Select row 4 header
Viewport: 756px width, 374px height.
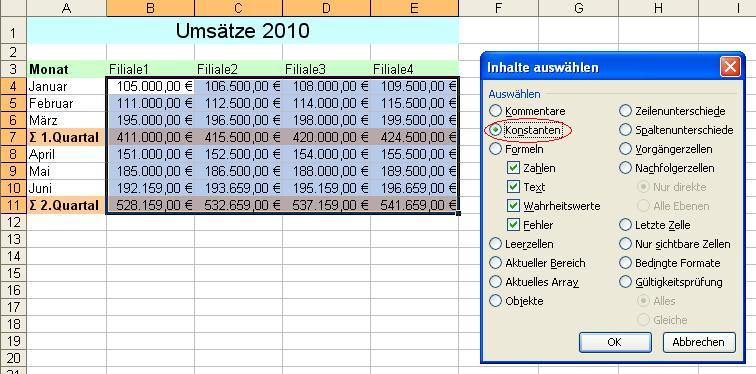point(13,86)
